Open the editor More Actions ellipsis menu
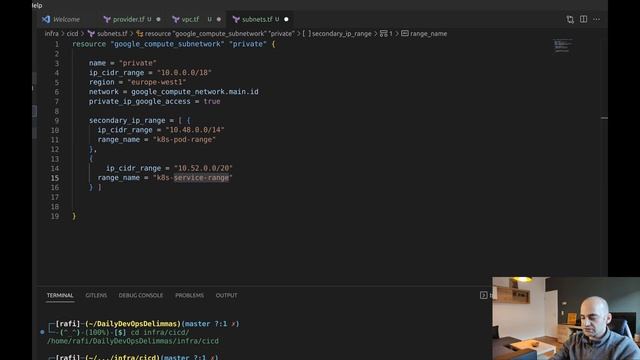 (x=596, y=19)
